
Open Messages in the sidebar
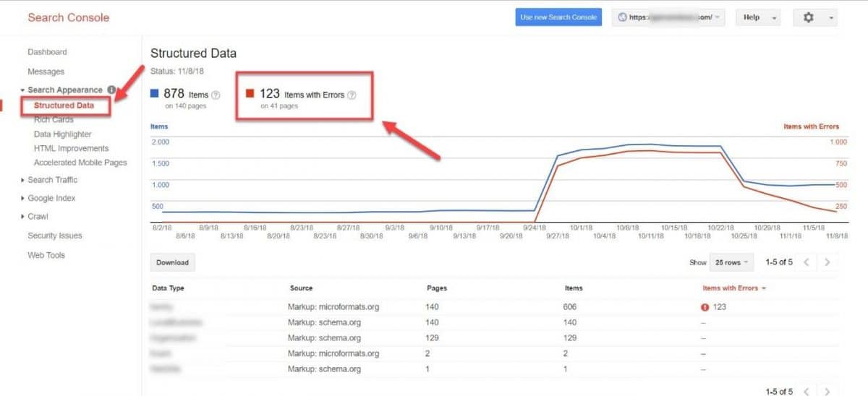pyautogui.click(x=46, y=72)
